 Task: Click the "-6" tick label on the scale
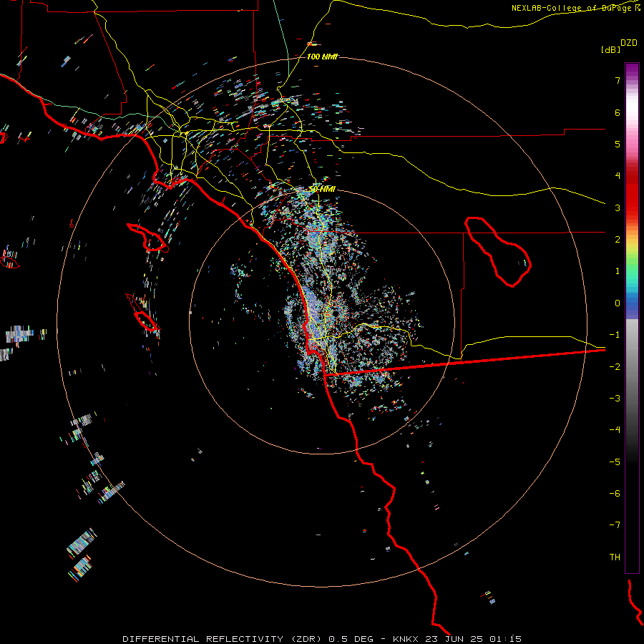coord(615,494)
